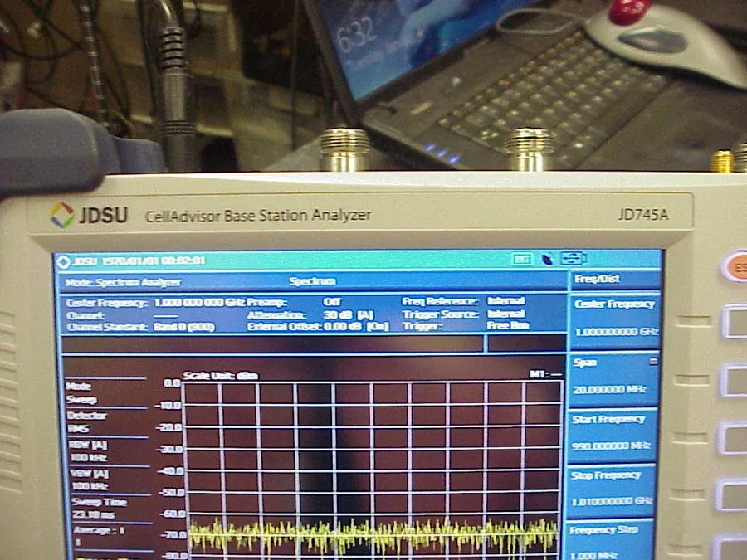Select the Frequency Step soft key
Viewport: 747px width, 560px height.
click(x=610, y=542)
